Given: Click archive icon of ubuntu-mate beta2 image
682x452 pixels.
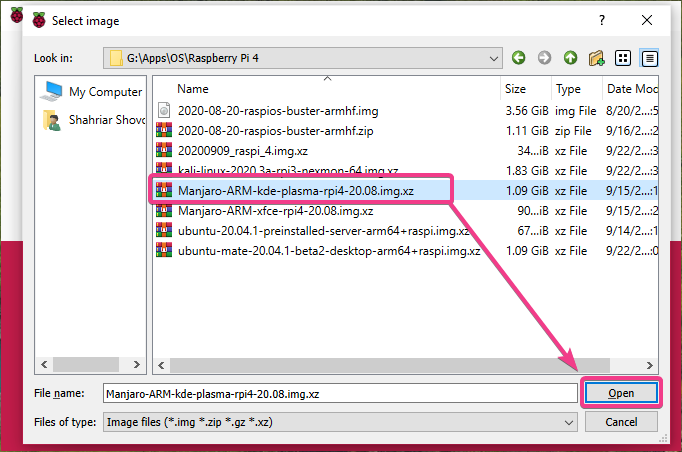Looking at the screenshot, I should 164,250.
